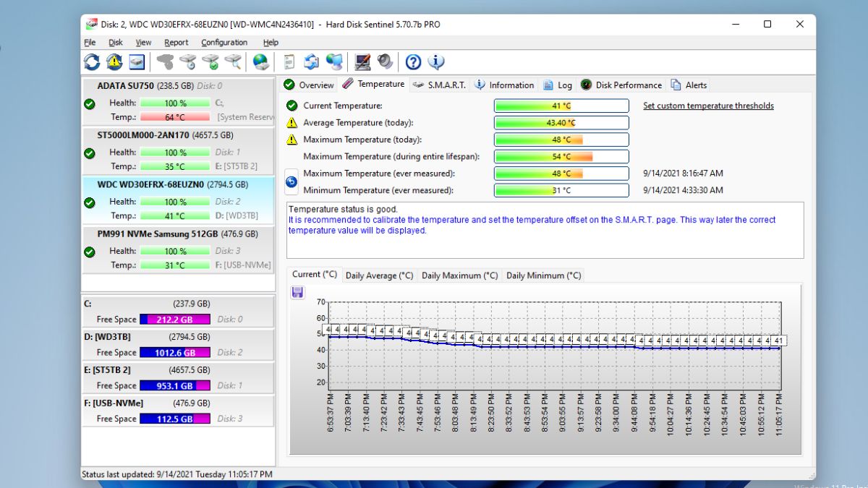Click the gray stethoscope disk test icon
This screenshot has height=488, width=868.
click(x=166, y=61)
